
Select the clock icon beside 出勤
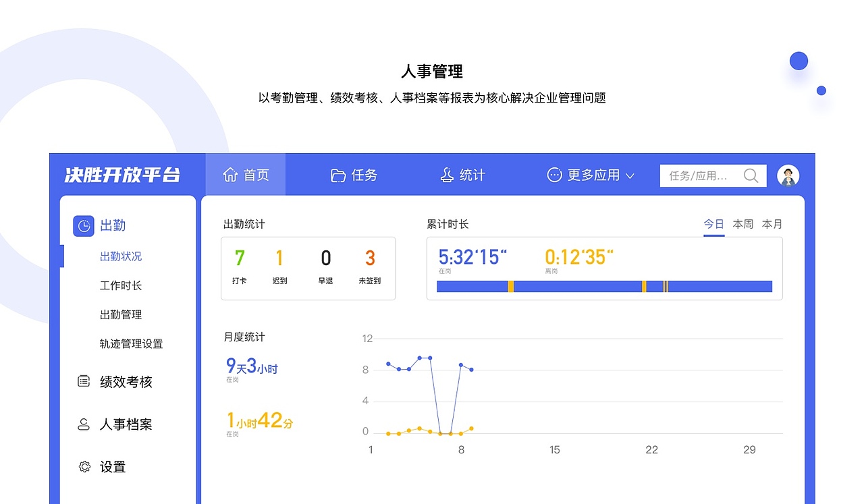pyautogui.click(x=83, y=225)
